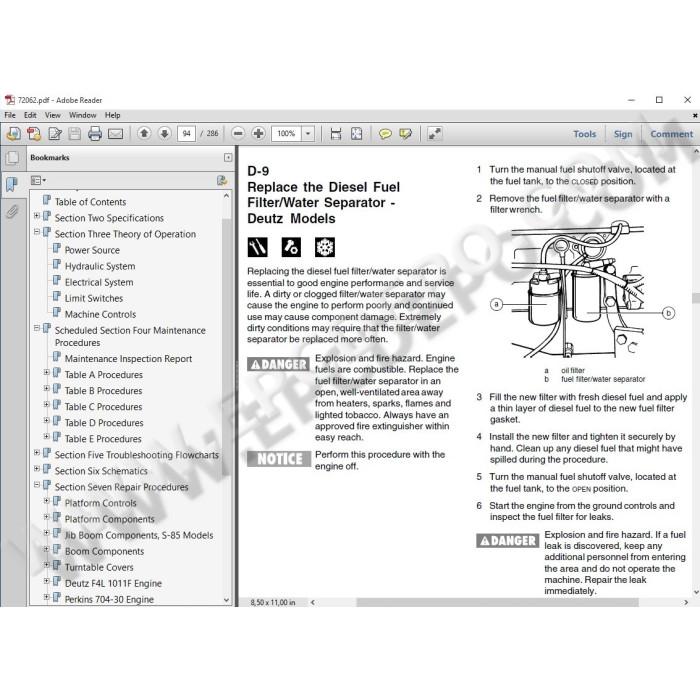Click the Convert to PDF toolbar icon

(x=34, y=133)
